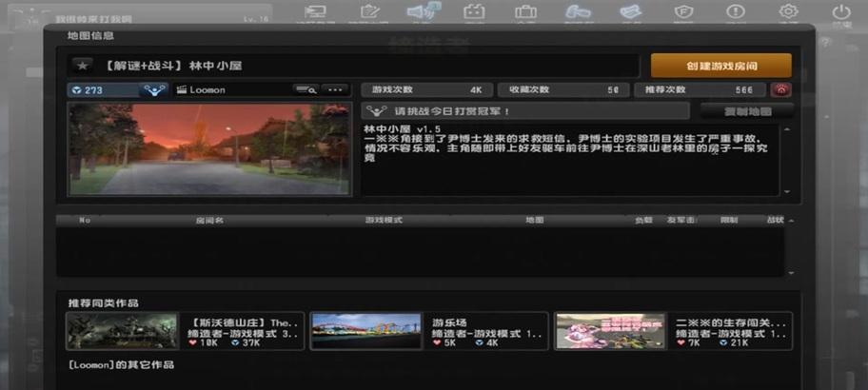Click the F shield icon in top toolbar
Viewport: 868px width, 390px height.
point(683,11)
